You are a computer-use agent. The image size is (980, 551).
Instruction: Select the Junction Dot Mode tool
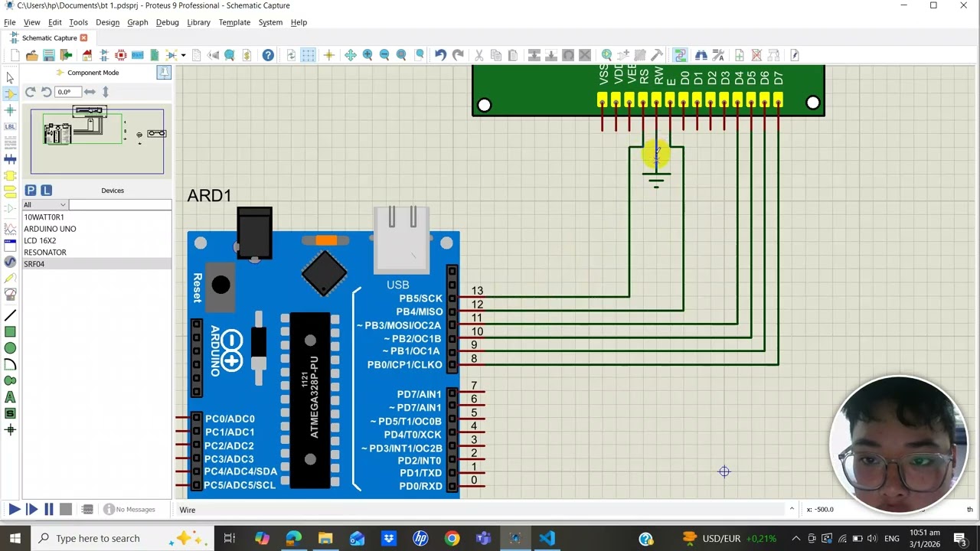coord(10,110)
